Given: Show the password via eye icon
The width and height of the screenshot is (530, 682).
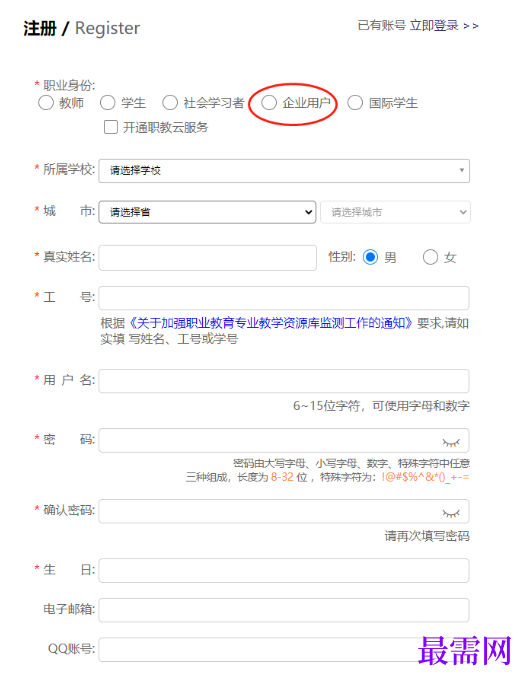Looking at the screenshot, I should coord(451,443).
